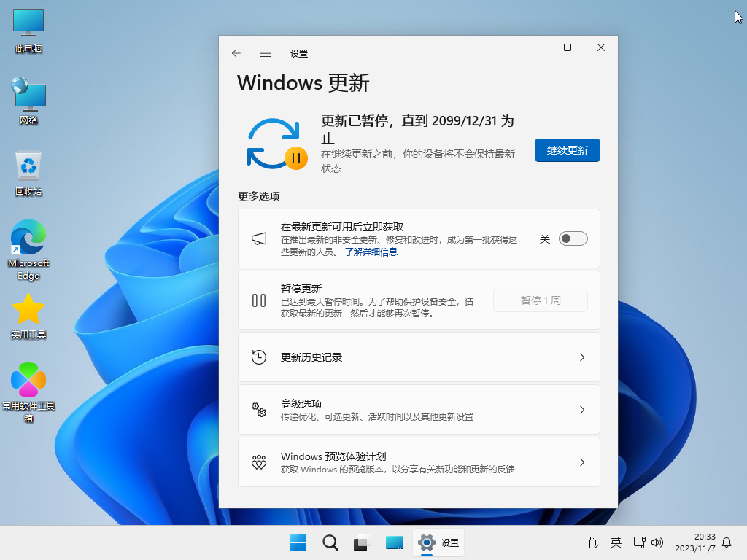Open the hamburger navigation menu
The image size is (747, 560).
[x=266, y=53]
